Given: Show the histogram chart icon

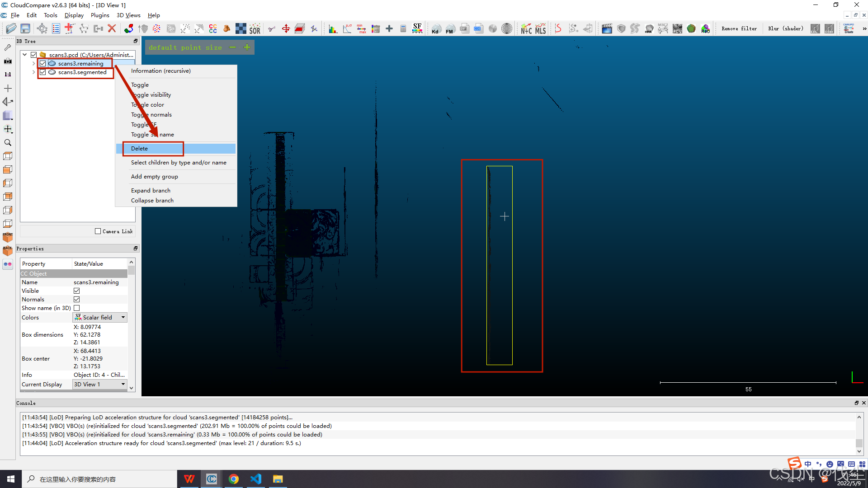Looking at the screenshot, I should [x=333, y=29].
